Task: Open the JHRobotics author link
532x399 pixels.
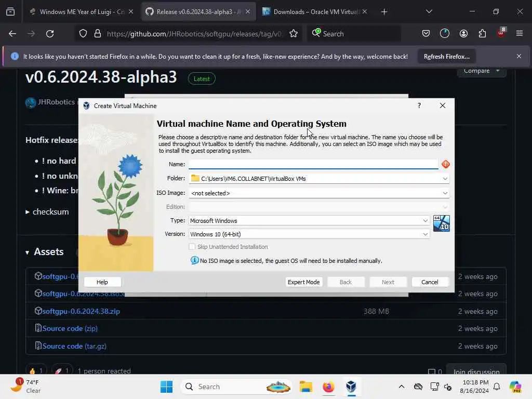Action: (56, 102)
